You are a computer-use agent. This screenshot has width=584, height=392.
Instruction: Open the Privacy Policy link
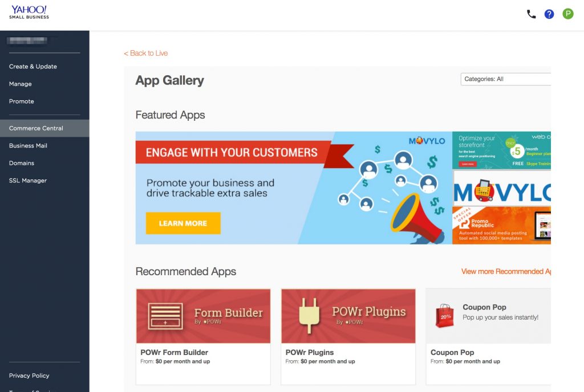[29, 375]
